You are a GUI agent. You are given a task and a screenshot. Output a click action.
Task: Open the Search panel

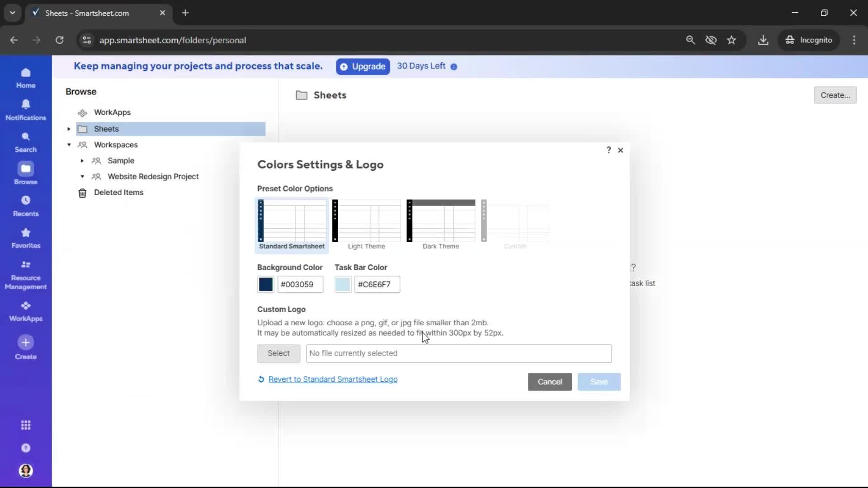point(26,141)
